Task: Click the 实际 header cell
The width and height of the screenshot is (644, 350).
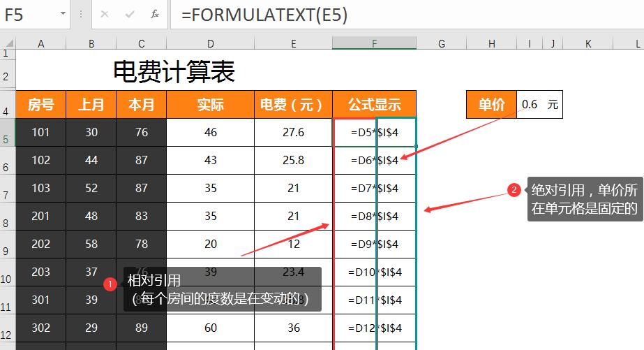Action: 210,105
